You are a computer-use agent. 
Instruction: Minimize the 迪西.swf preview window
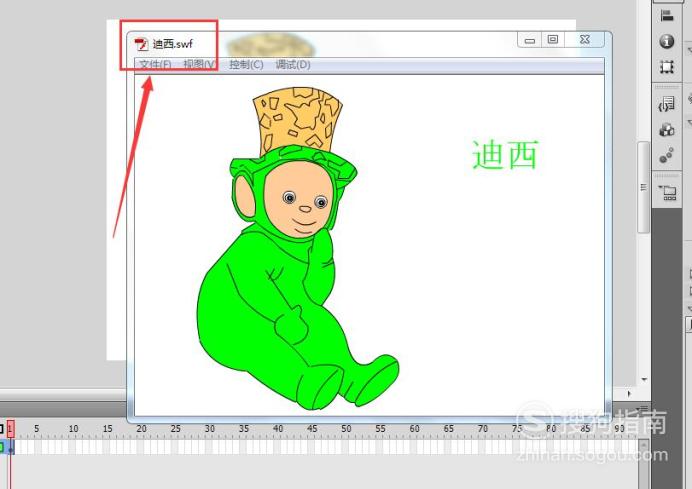pos(530,40)
